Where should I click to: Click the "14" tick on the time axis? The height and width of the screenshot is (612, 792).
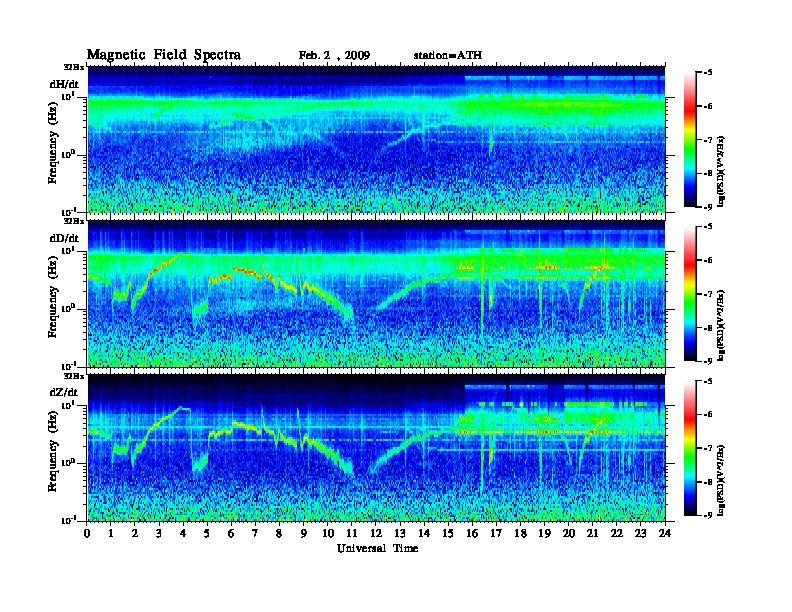pyautogui.click(x=424, y=533)
